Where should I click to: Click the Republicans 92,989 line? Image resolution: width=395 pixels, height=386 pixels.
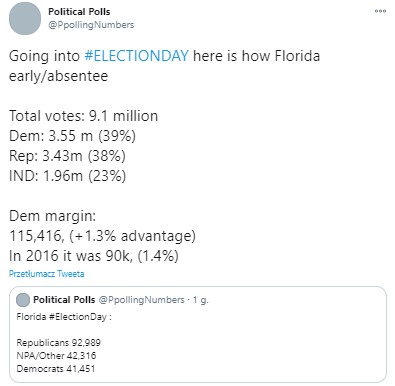59,343
